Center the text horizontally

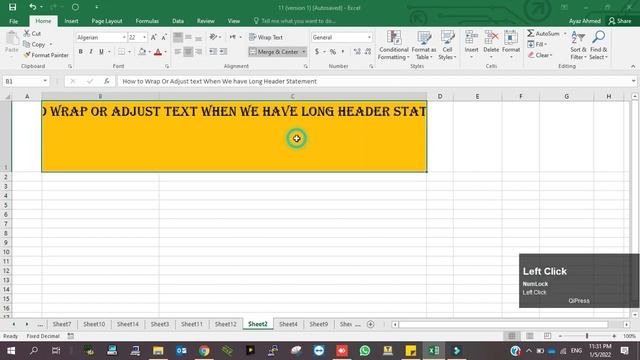click(188, 52)
